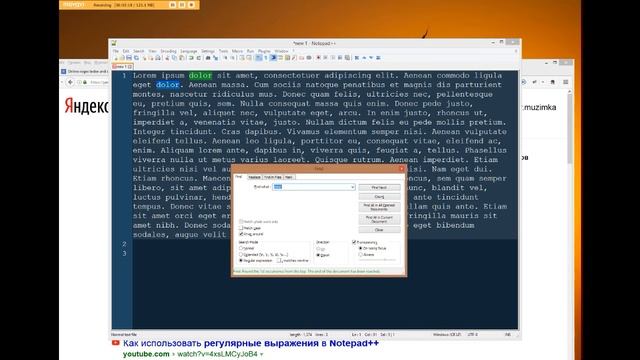640x360 pixels.
Task: Click the Count button
Action: [379, 197]
